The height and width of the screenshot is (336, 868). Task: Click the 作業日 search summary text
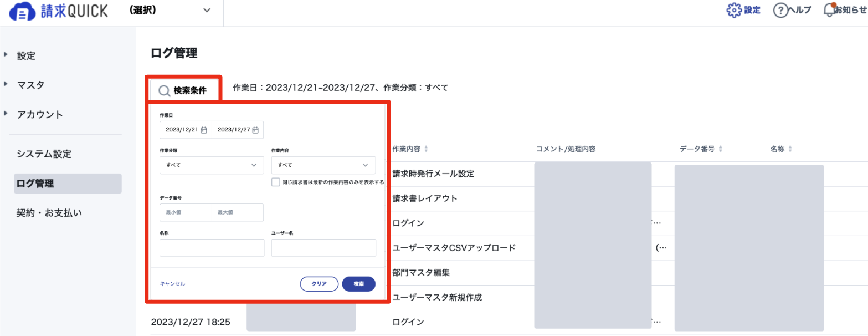tap(341, 88)
